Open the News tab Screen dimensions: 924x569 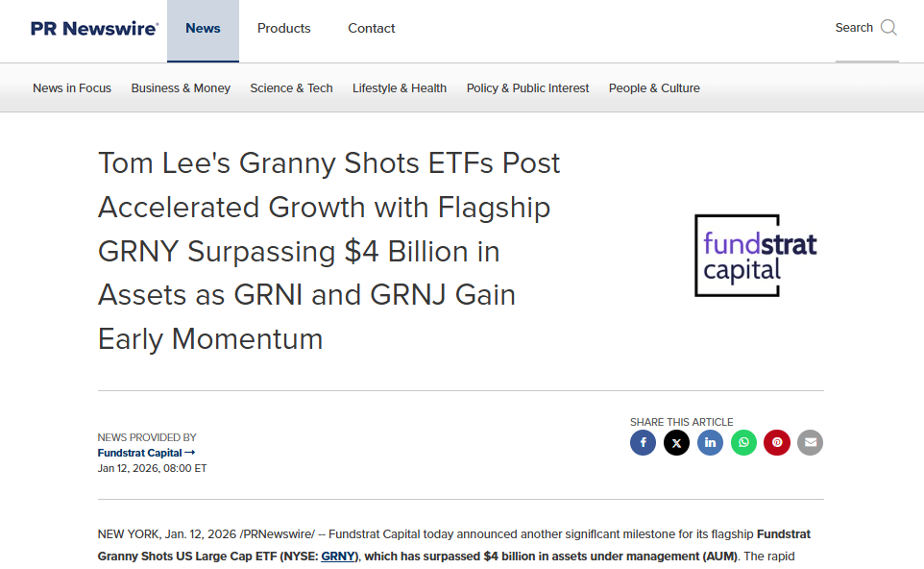tap(203, 29)
